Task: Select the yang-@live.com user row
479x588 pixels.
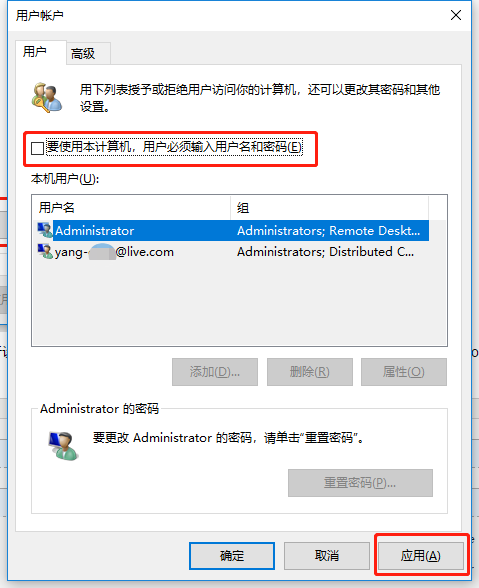Action: (x=233, y=252)
